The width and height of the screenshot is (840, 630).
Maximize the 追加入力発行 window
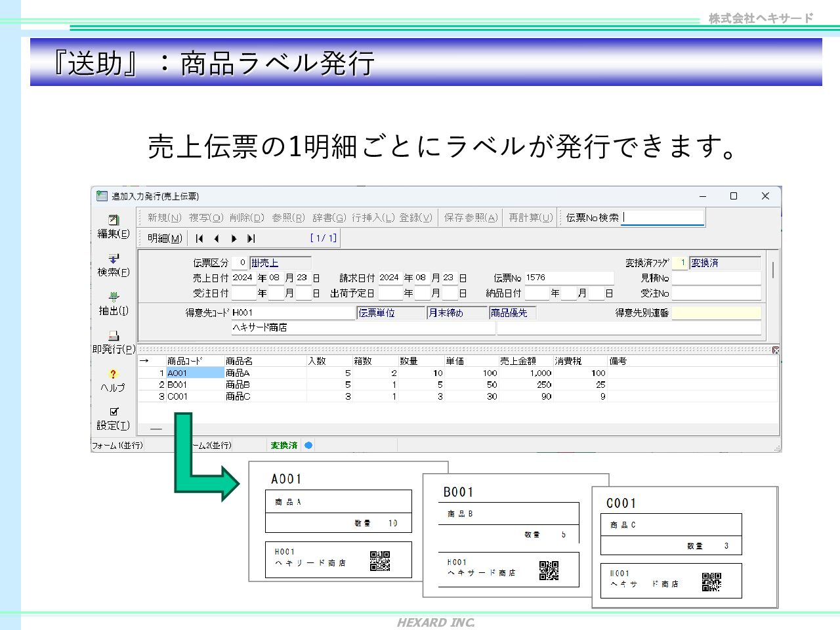pos(734,196)
